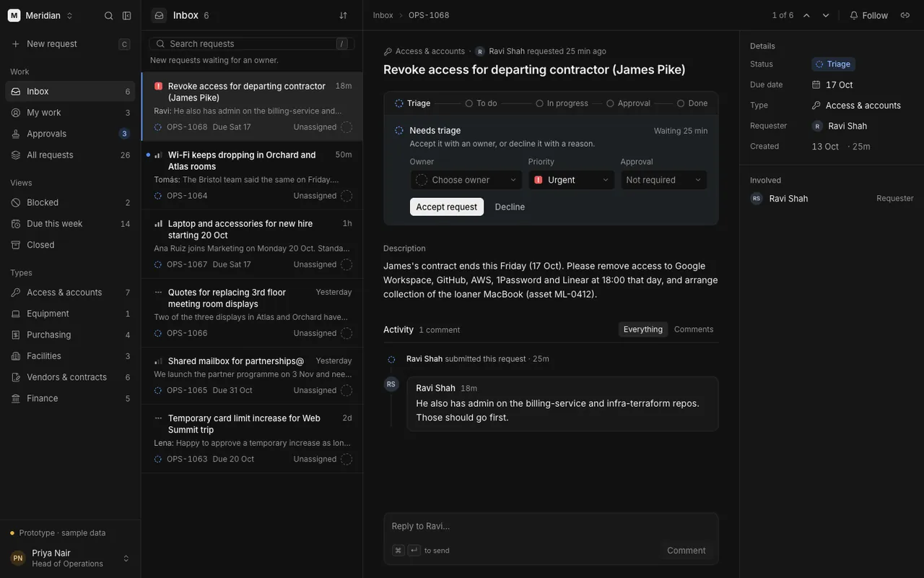
Task: Open the Urgent priority dropdown
Action: pos(571,180)
